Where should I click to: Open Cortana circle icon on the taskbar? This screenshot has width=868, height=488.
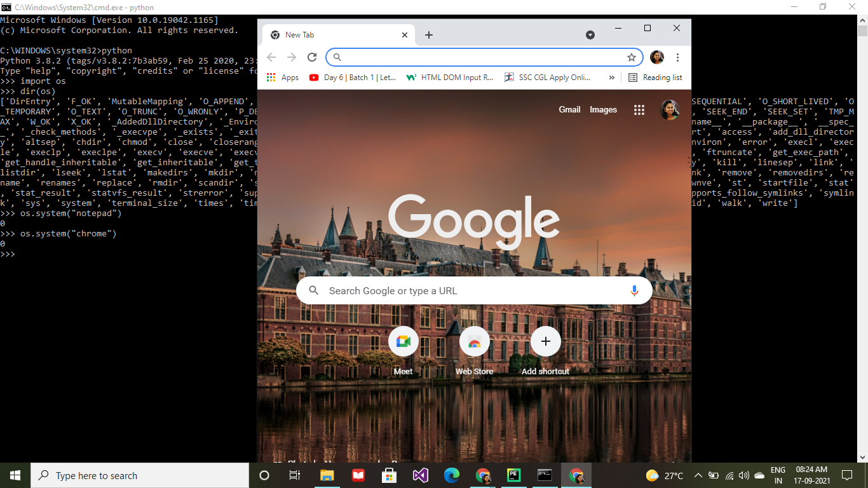point(264,475)
